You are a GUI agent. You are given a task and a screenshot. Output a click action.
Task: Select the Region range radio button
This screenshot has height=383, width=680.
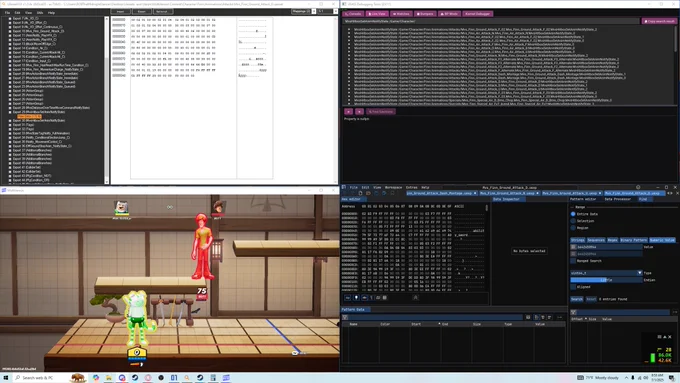[x=573, y=228]
